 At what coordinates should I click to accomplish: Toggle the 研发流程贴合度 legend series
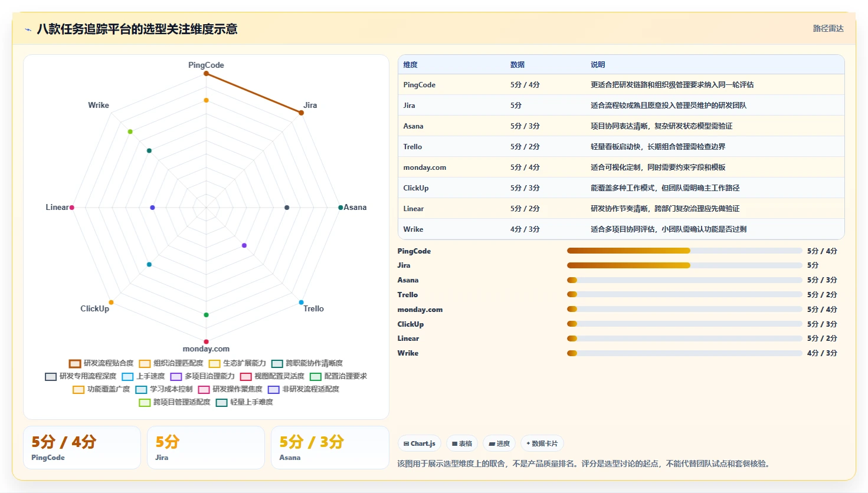pos(101,363)
